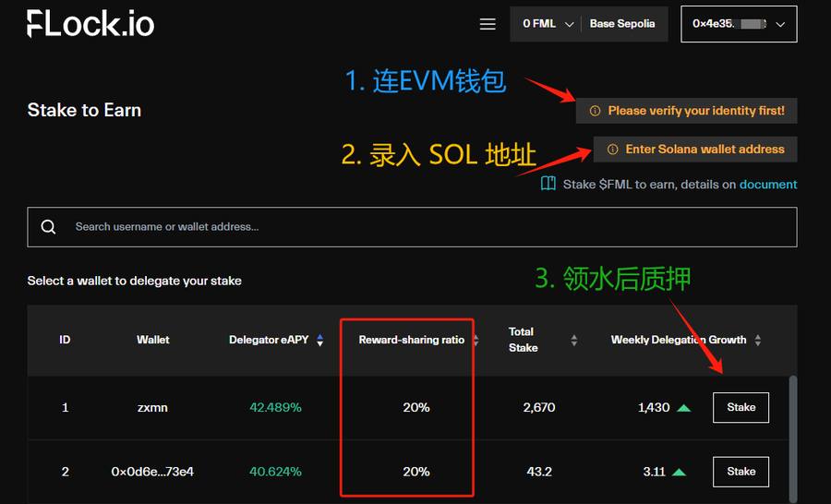Sort by Weekly Delegation Growth arrows
The width and height of the screenshot is (831, 504).
coord(758,341)
